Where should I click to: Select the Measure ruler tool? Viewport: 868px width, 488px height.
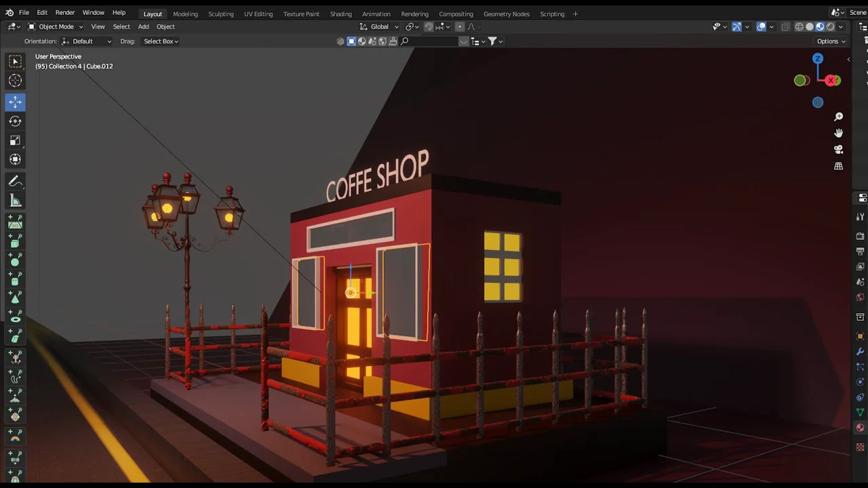click(x=15, y=201)
